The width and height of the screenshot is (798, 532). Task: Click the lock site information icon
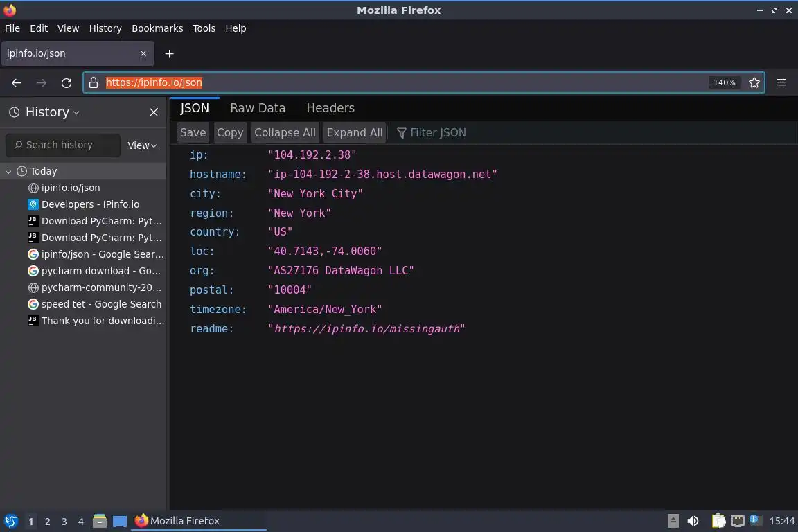click(x=94, y=82)
